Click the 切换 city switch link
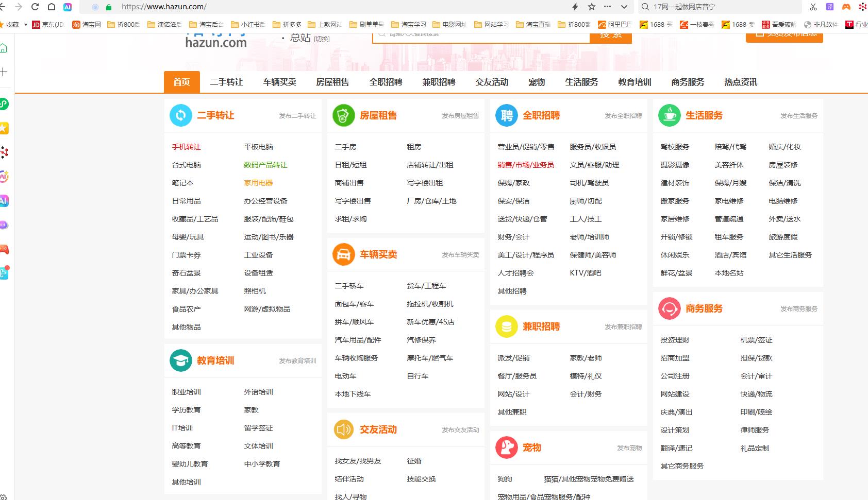868x500 pixels. click(x=322, y=39)
